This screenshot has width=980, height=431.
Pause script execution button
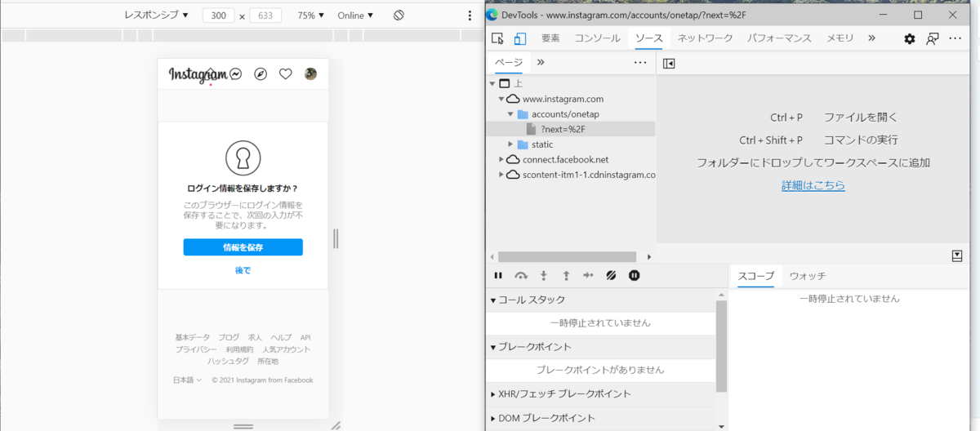(498, 276)
